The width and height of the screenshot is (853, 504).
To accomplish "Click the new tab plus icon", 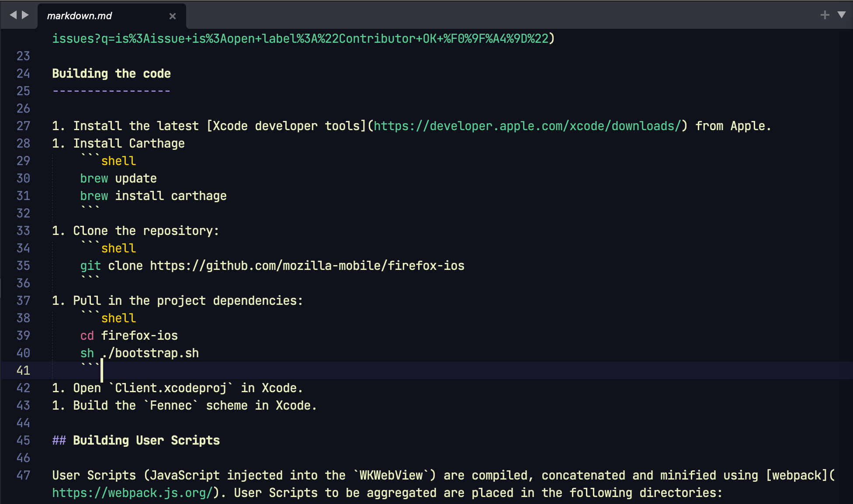I will (x=825, y=15).
